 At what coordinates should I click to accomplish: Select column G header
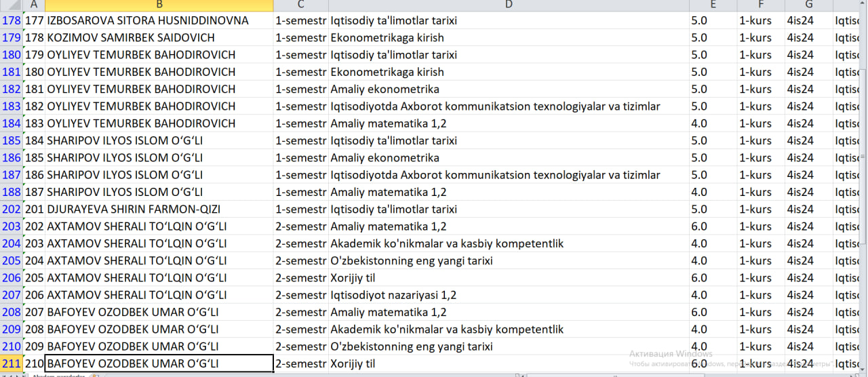click(809, 5)
